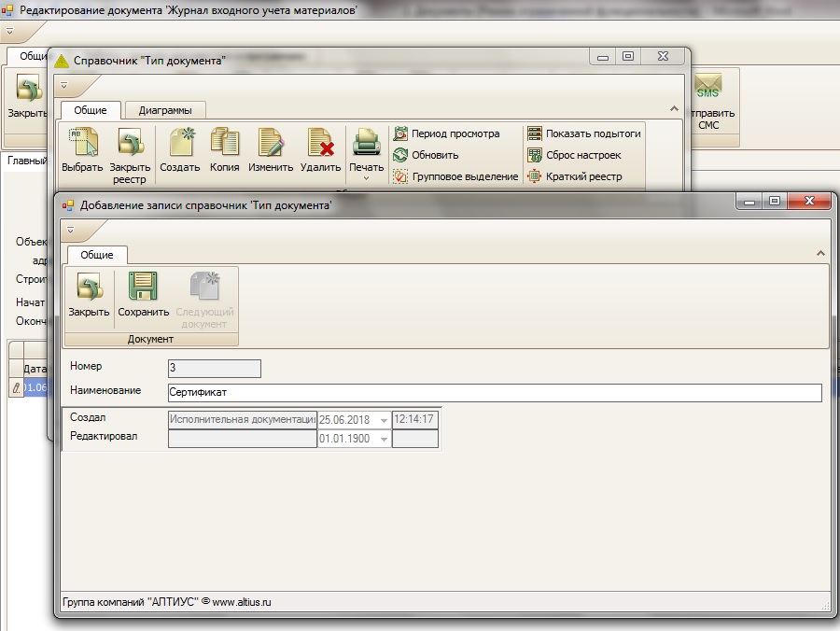Click the edit pencil icon in journal row
Screen dimensions: 840x631
coord(16,387)
